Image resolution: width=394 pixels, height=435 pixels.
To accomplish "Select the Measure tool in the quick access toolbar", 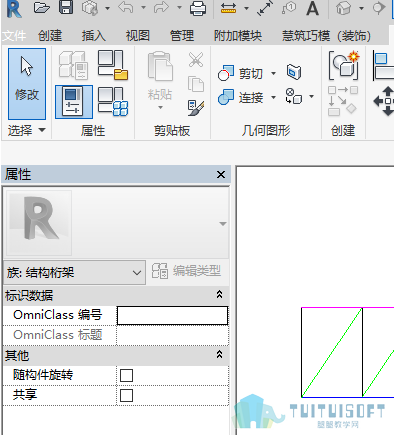I will [229, 8].
